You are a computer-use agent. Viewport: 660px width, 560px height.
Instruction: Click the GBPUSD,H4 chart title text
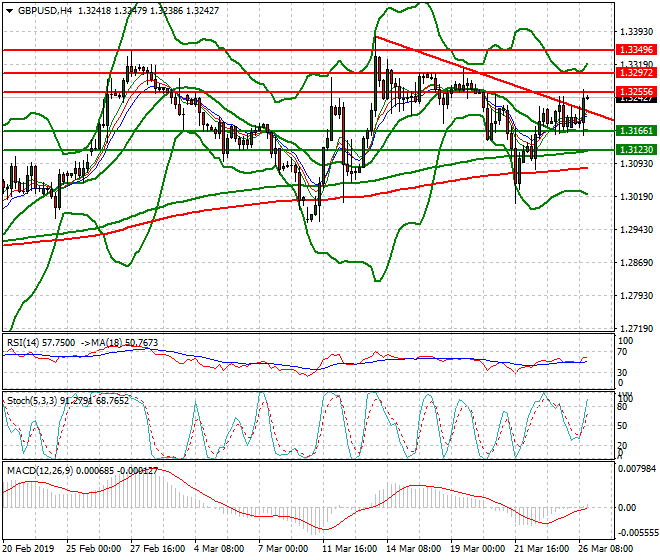click(x=45, y=11)
